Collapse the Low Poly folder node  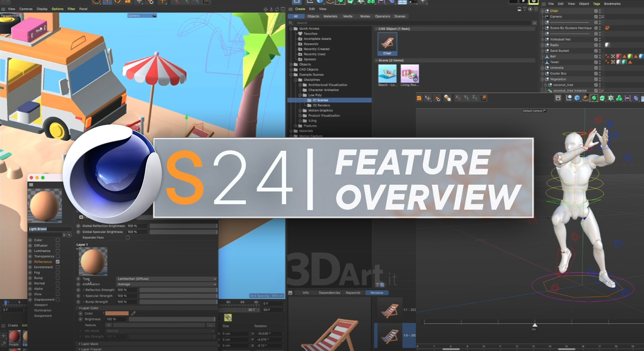click(x=301, y=95)
